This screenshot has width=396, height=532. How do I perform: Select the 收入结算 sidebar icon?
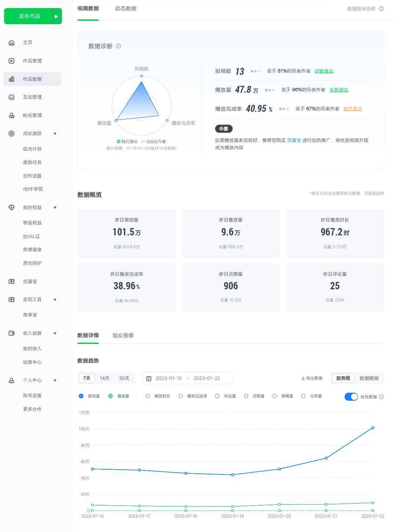coord(11,333)
